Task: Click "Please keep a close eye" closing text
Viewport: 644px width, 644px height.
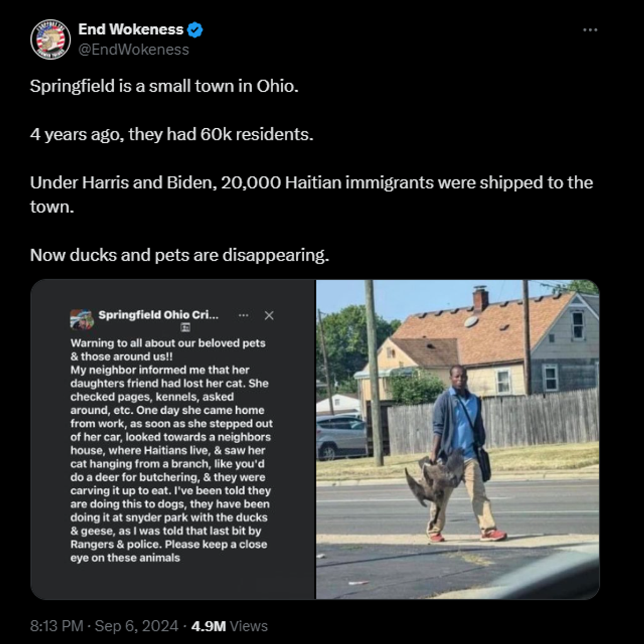Action: 216,544
